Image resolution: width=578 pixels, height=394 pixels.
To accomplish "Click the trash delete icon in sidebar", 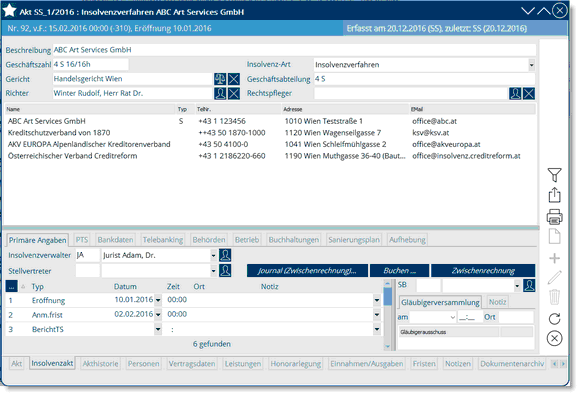I will (x=554, y=297).
